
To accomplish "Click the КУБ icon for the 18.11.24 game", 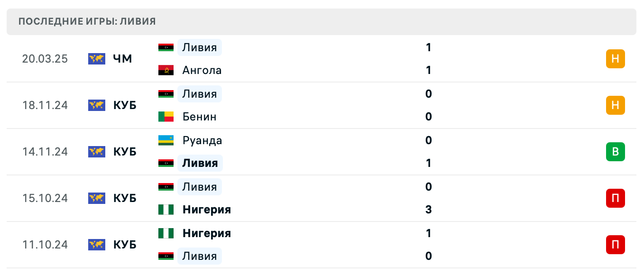I will (x=97, y=105).
